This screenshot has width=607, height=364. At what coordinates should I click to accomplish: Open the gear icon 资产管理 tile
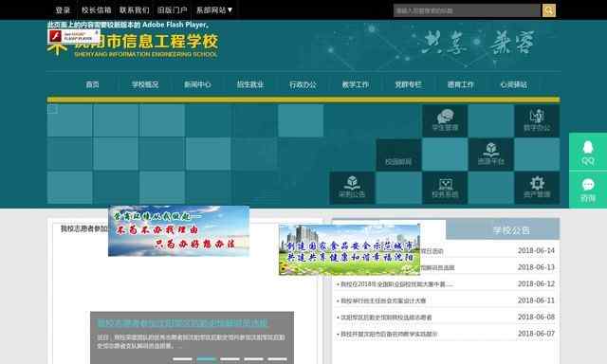537,188
